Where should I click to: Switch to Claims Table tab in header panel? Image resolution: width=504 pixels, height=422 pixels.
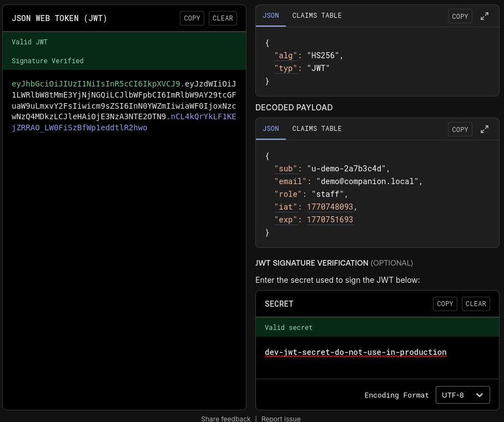pyautogui.click(x=316, y=16)
